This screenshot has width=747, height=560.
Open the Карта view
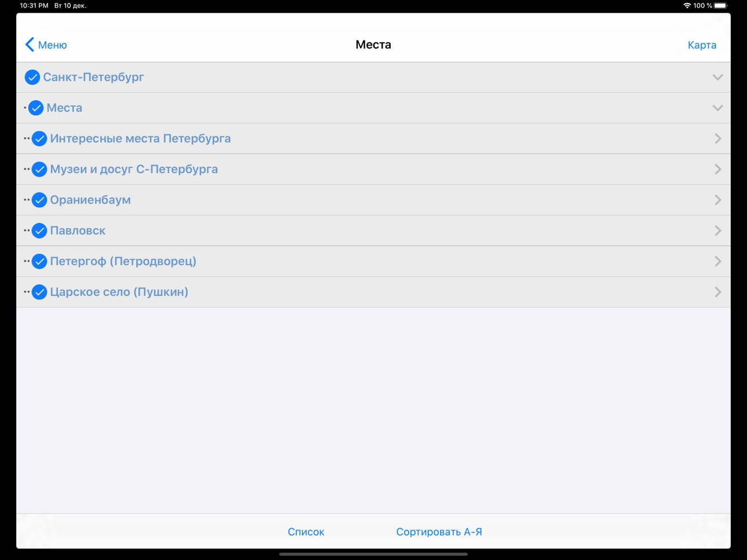pyautogui.click(x=702, y=45)
